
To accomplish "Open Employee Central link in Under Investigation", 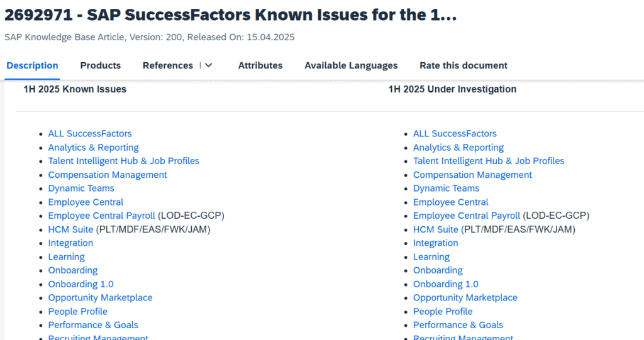I will coord(450,202).
